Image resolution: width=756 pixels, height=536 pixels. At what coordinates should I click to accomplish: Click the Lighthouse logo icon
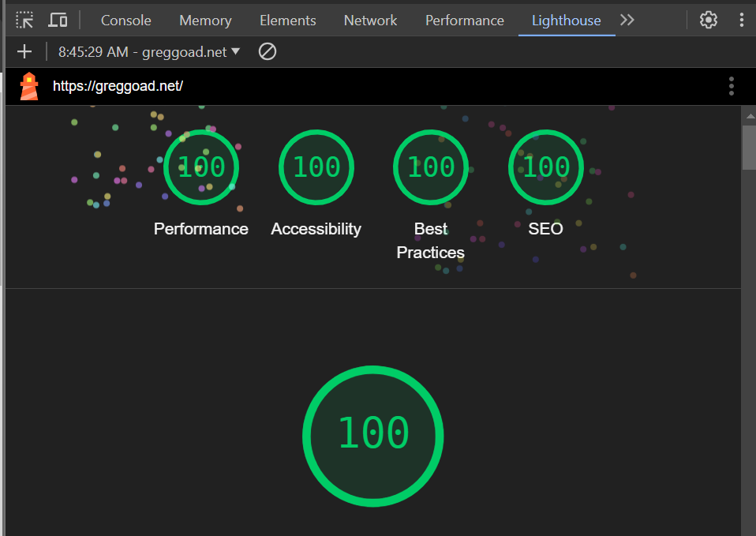coord(28,86)
